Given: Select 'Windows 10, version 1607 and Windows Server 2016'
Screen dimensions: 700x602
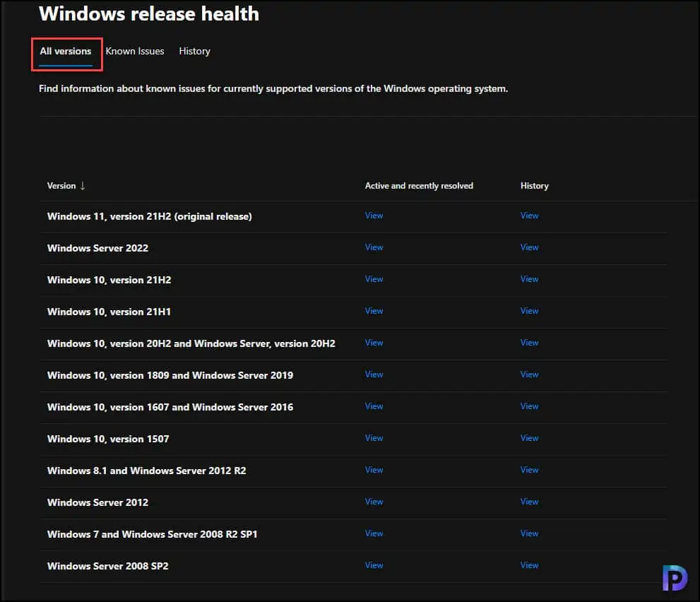Looking at the screenshot, I should [x=170, y=407].
